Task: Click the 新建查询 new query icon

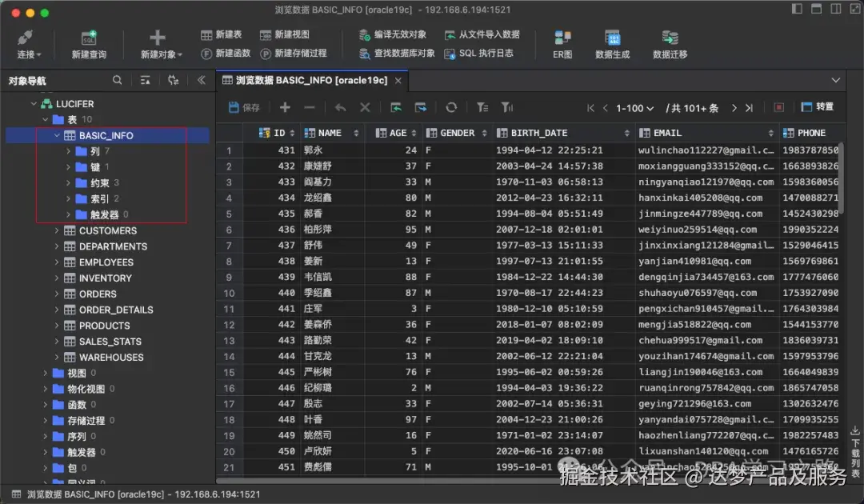Action: coord(89,38)
